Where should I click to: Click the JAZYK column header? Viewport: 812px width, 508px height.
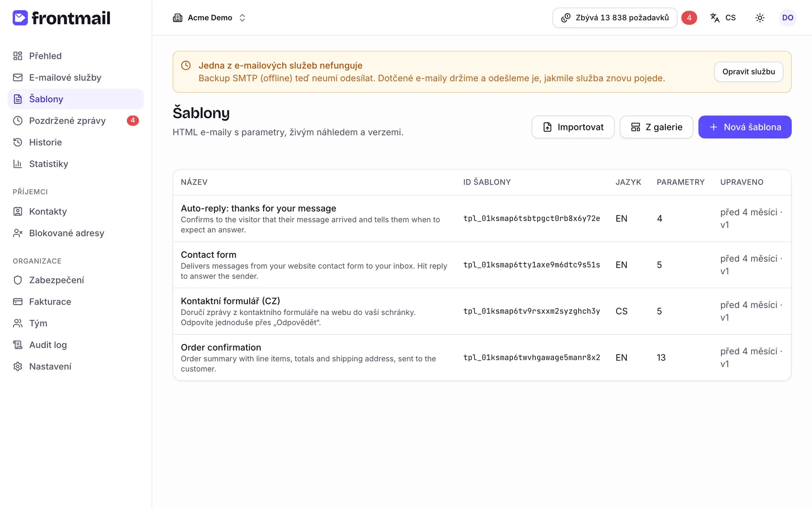[x=628, y=182]
